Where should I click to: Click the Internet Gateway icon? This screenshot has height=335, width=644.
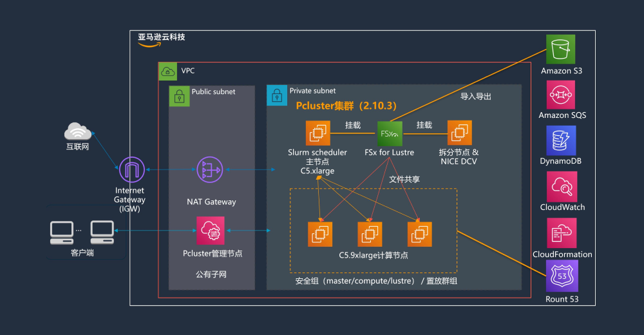[132, 169]
